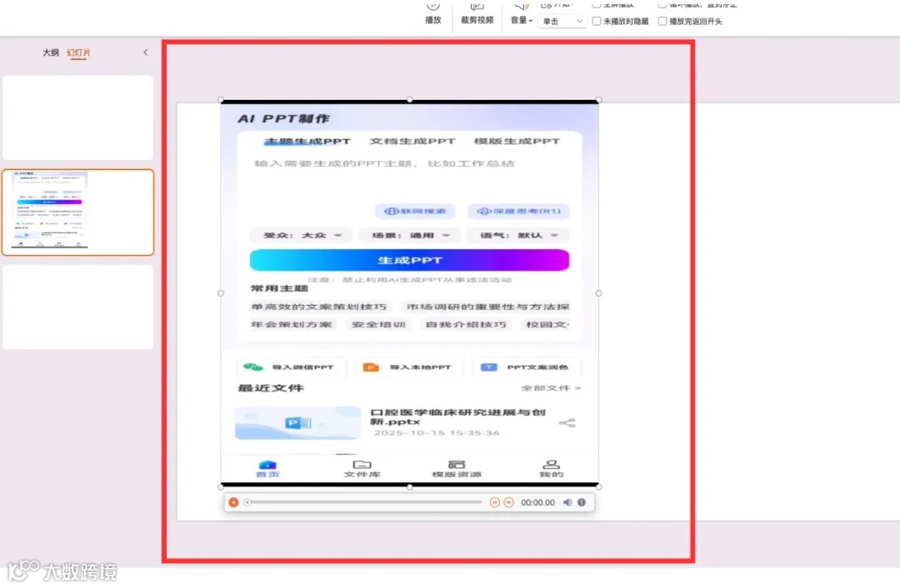
Task: Open the 语气: 默认 dropdown
Action: pos(518,235)
